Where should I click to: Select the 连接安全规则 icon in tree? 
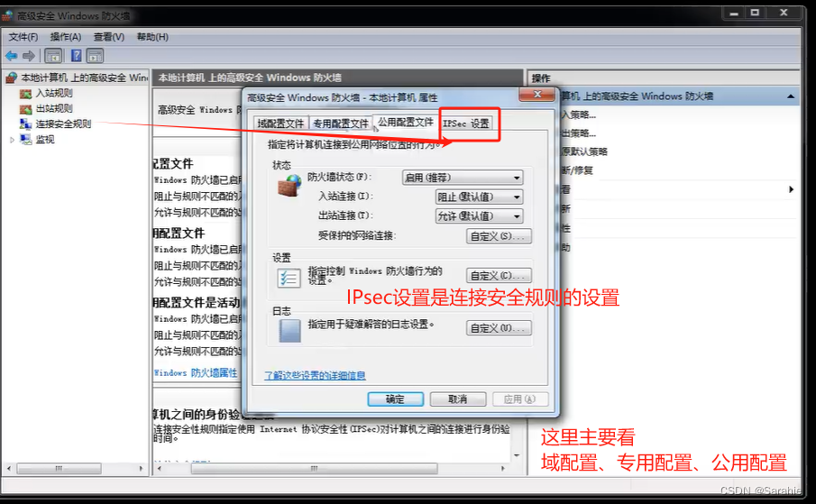[25, 124]
